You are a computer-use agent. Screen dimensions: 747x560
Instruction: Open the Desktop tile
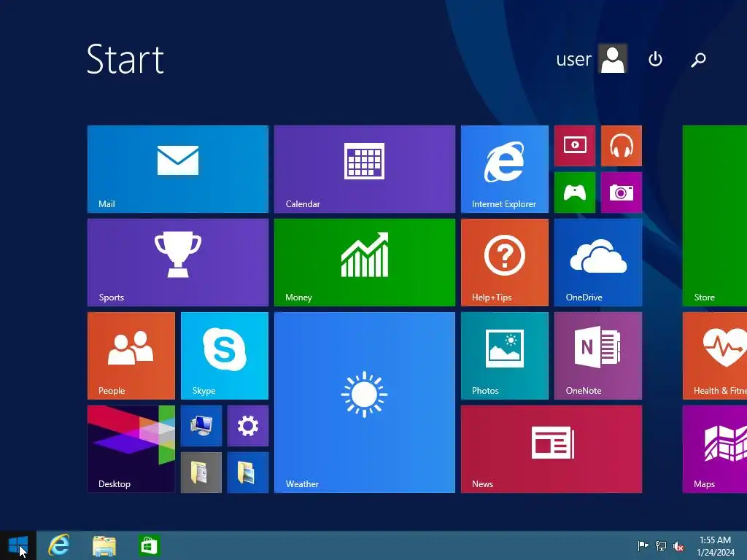pos(131,449)
